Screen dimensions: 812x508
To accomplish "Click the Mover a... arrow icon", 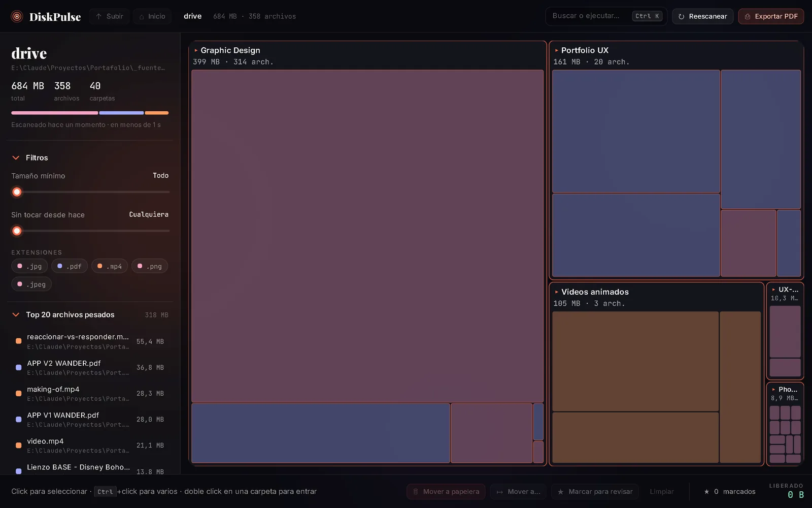I will point(500,492).
